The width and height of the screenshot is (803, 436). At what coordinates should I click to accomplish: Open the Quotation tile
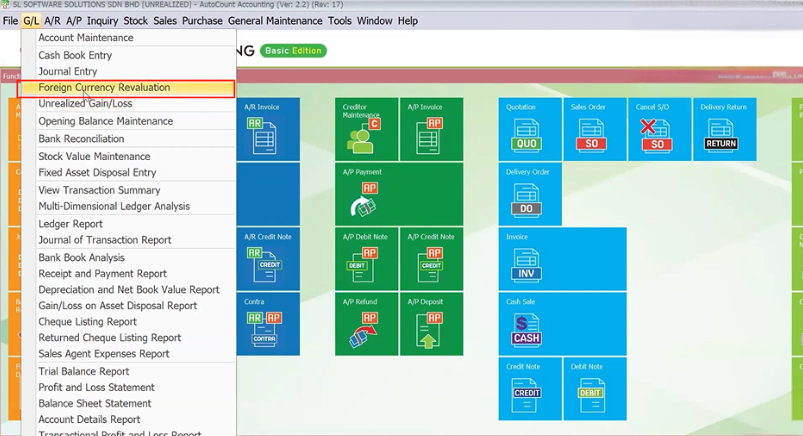(x=530, y=129)
